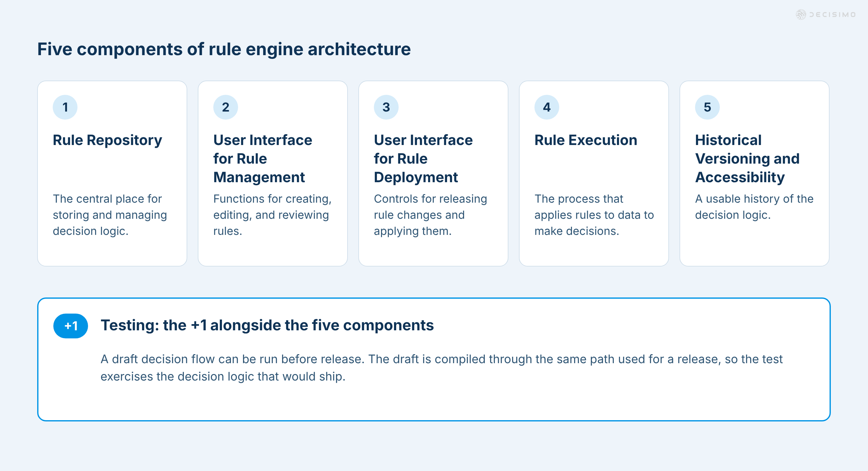Viewport: 868px width, 471px height.
Task: Click the number 2 circle badge
Action: point(225,107)
